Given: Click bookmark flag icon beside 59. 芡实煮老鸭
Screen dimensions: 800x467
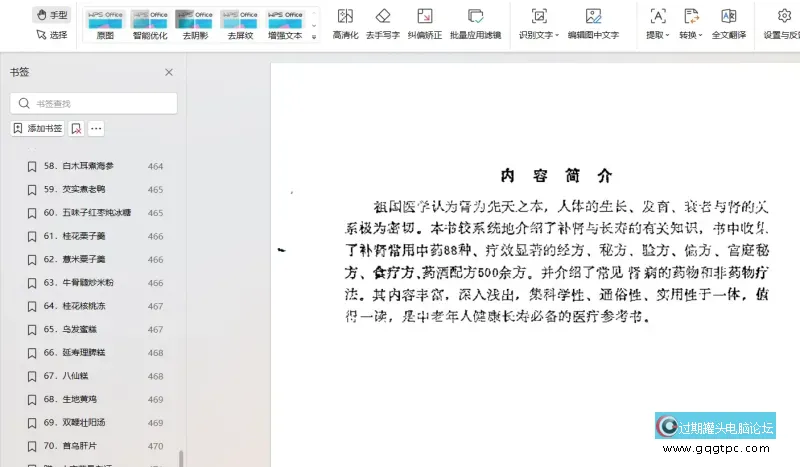Looking at the screenshot, I should (32, 190).
